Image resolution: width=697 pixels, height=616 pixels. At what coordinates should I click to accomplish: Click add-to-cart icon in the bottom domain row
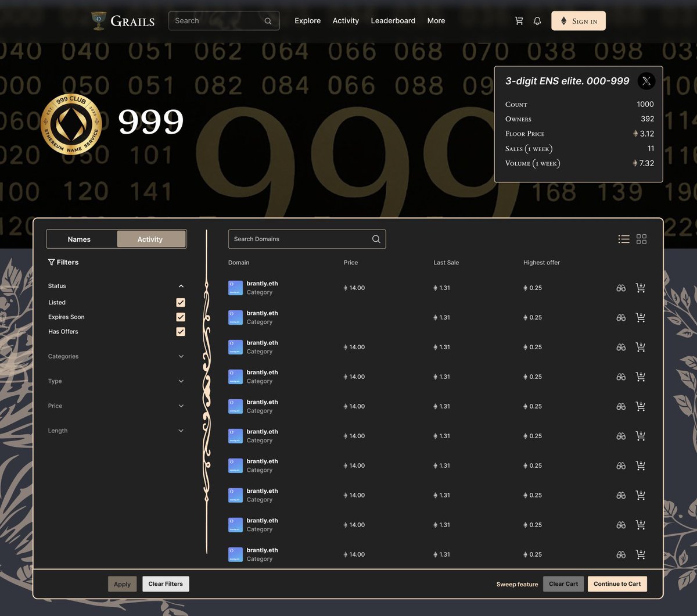point(641,554)
